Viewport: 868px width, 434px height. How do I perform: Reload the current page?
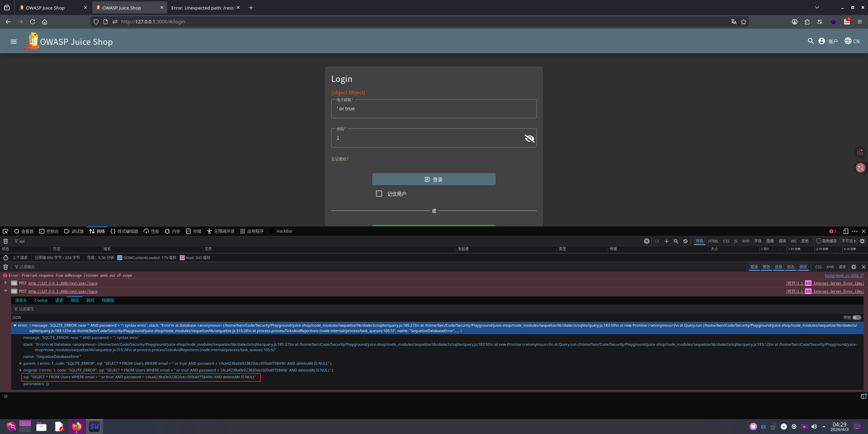click(33, 22)
